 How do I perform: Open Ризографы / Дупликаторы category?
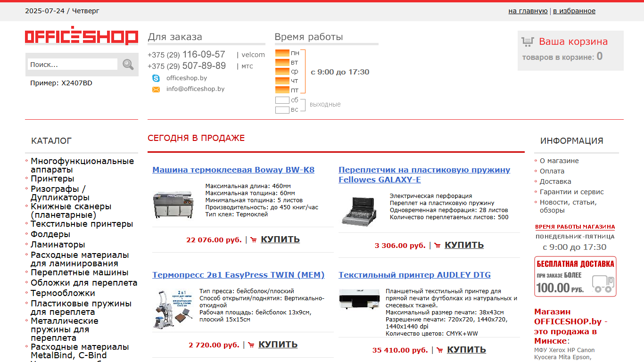pos(60,193)
